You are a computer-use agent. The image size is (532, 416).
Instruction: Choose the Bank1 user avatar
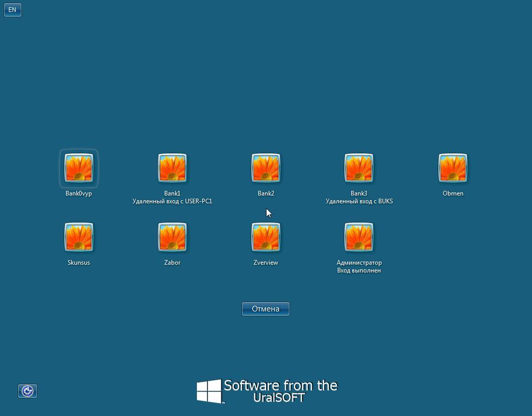click(x=172, y=168)
